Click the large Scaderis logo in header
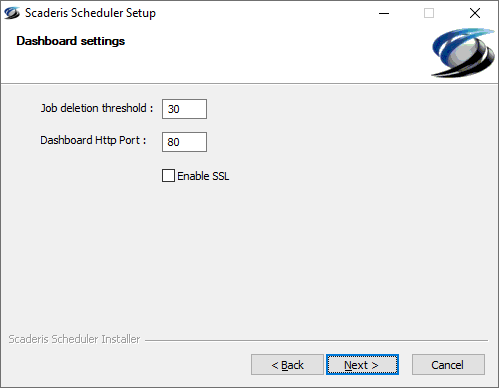The image size is (499, 388). pyautogui.click(x=463, y=53)
